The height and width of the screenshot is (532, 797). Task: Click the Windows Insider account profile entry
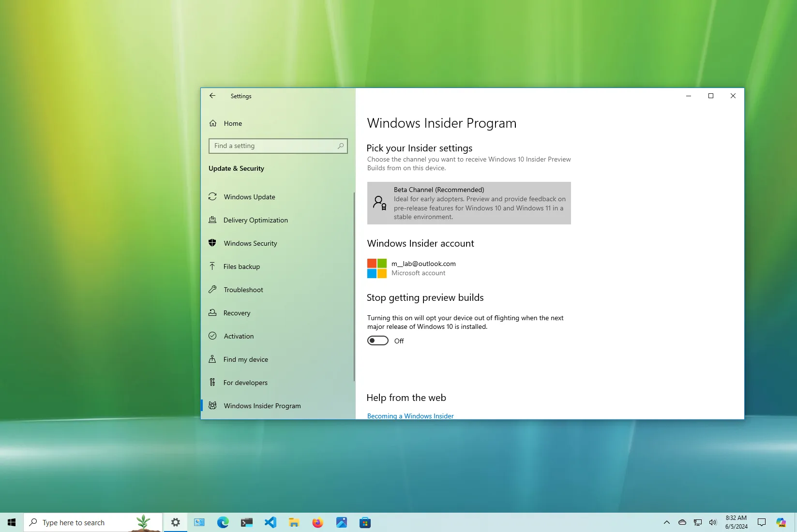pyautogui.click(x=423, y=268)
